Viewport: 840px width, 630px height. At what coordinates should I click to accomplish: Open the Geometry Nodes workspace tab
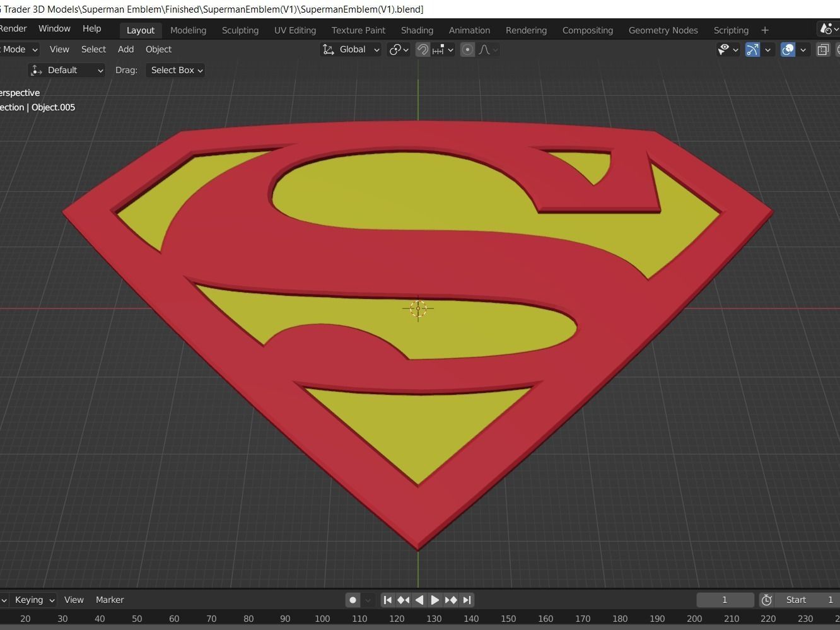[663, 30]
